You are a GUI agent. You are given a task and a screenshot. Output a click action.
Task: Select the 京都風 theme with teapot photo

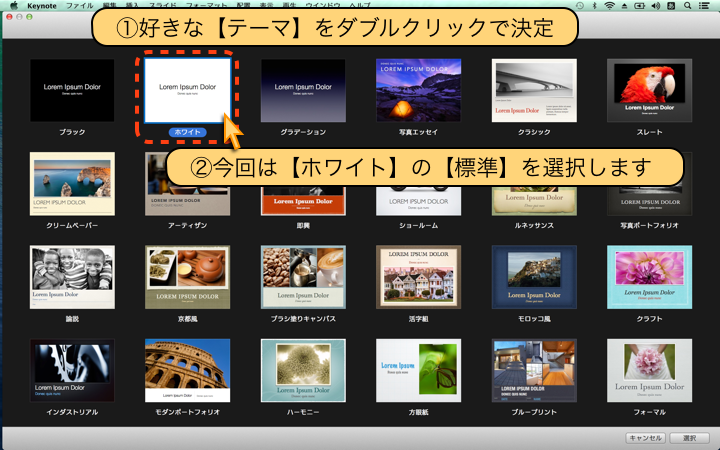[187, 277]
